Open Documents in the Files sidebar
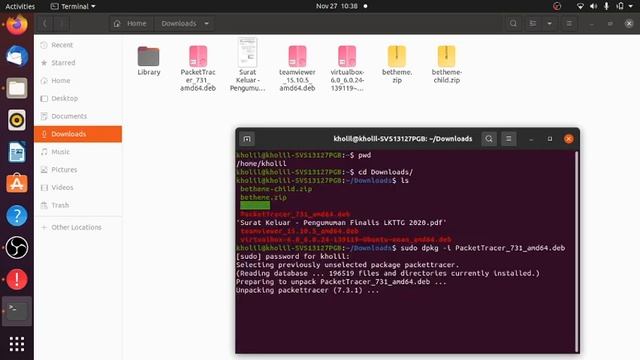This screenshot has height=360, width=640. tap(78, 116)
